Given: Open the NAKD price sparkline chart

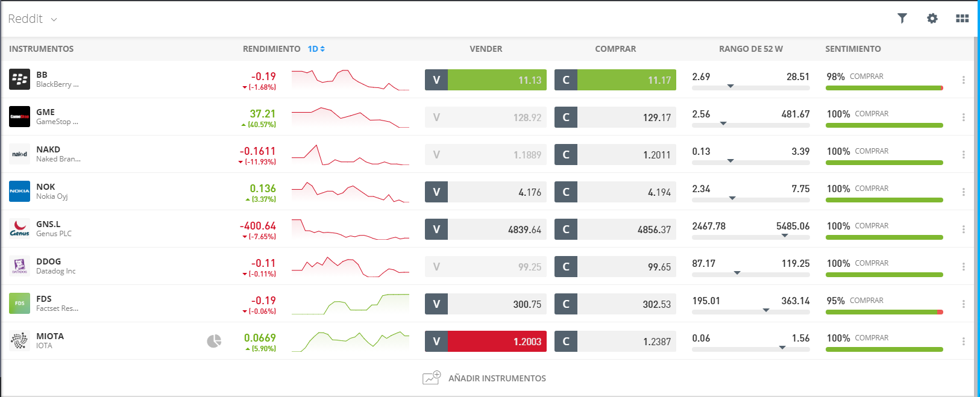Looking at the screenshot, I should coord(350,155).
